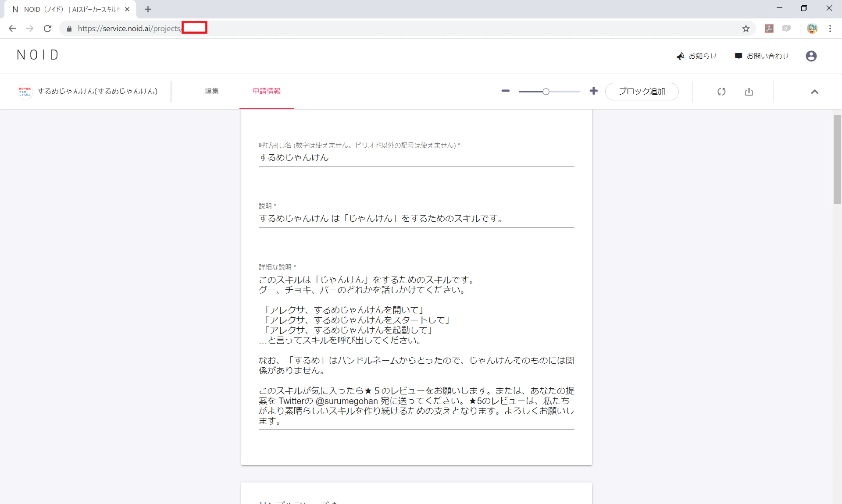Click the export/share upload icon
Screen dimensions: 842x504
coord(749,92)
